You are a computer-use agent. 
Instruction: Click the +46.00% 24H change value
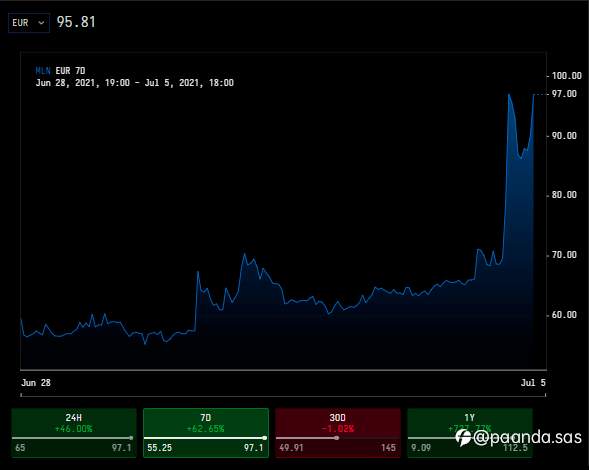pyautogui.click(x=74, y=429)
